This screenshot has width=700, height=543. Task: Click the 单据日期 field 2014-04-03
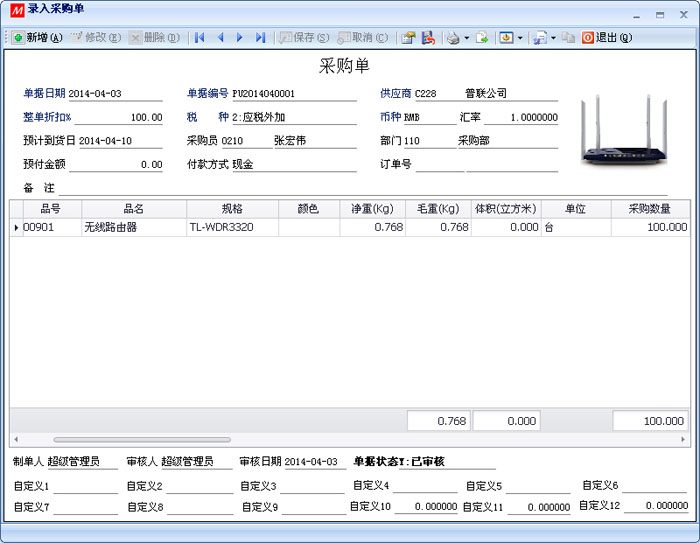(x=115, y=94)
